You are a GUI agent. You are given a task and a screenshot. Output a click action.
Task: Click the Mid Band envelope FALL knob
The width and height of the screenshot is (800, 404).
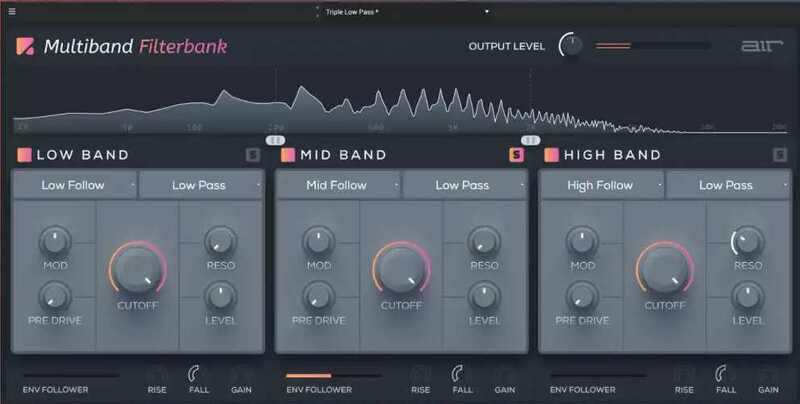[x=462, y=374]
